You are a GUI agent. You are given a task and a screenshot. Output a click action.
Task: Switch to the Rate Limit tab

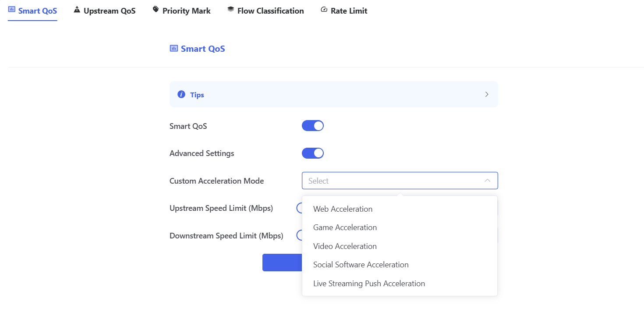pos(344,11)
